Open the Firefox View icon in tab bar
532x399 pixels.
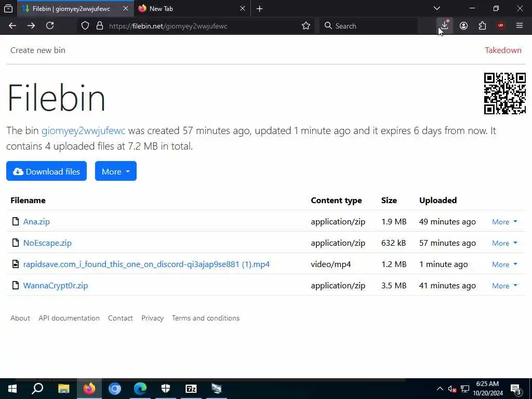(x=8, y=8)
